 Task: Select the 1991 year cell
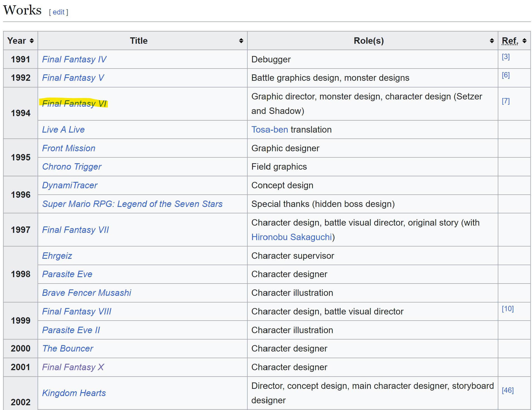tap(21, 59)
